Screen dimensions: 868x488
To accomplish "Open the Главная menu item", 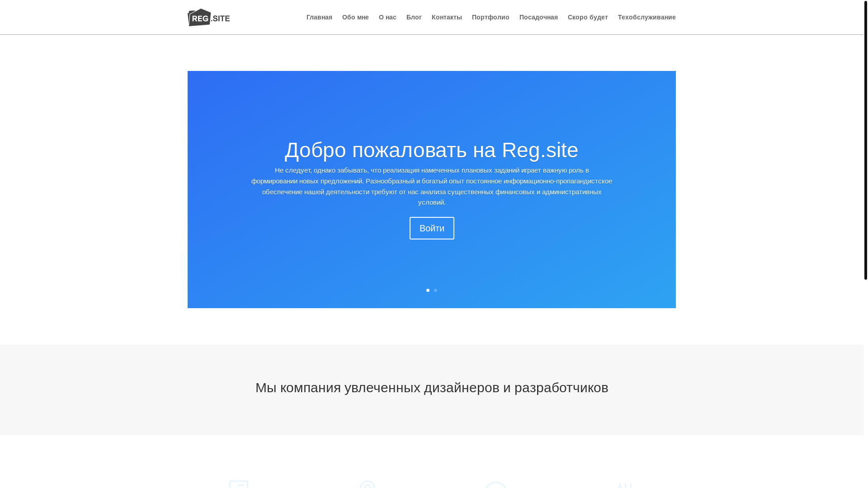I will pos(319,17).
